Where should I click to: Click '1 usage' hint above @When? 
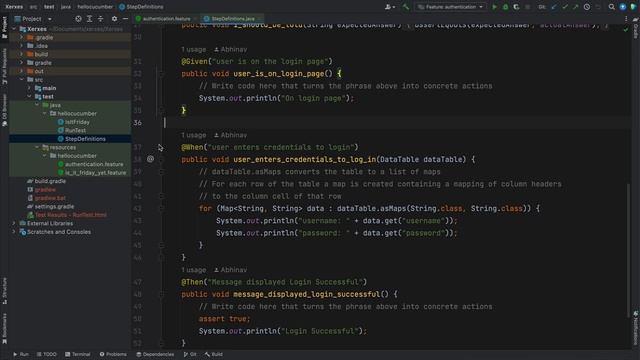tap(193, 135)
